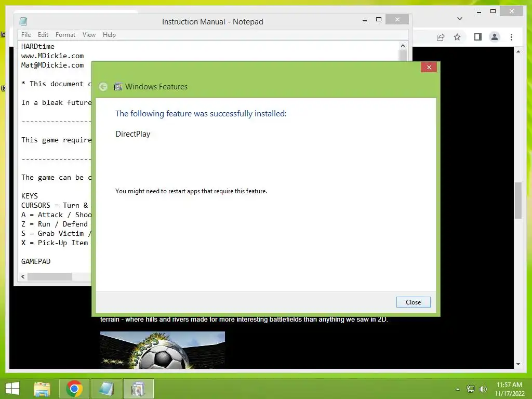This screenshot has height=399, width=532.
Task: Bookmark this page with star icon
Action: tap(457, 37)
